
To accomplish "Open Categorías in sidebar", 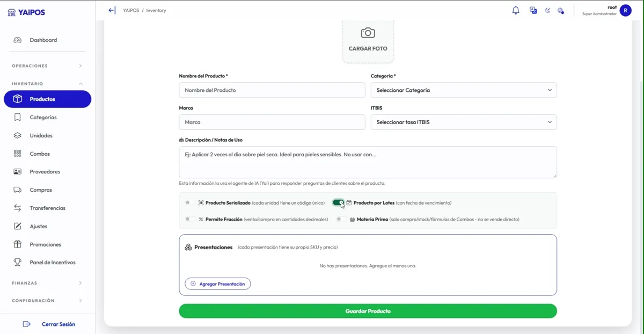I will pyautogui.click(x=47, y=118).
